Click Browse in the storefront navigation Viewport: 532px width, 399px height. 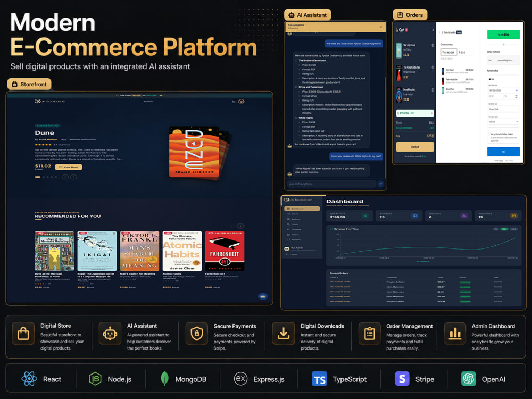(x=148, y=102)
